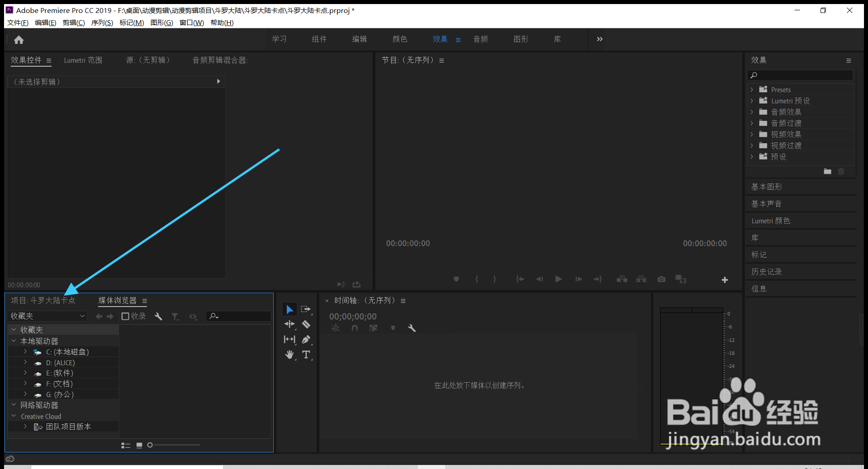The height and width of the screenshot is (469, 868).
Task: Collapse the 网络驱动器 tree node
Action: point(14,405)
